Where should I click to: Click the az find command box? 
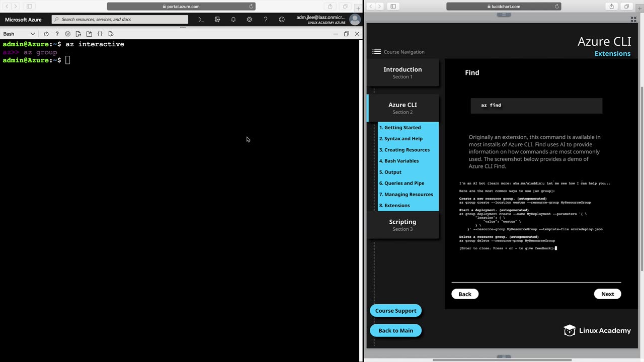[x=536, y=106]
